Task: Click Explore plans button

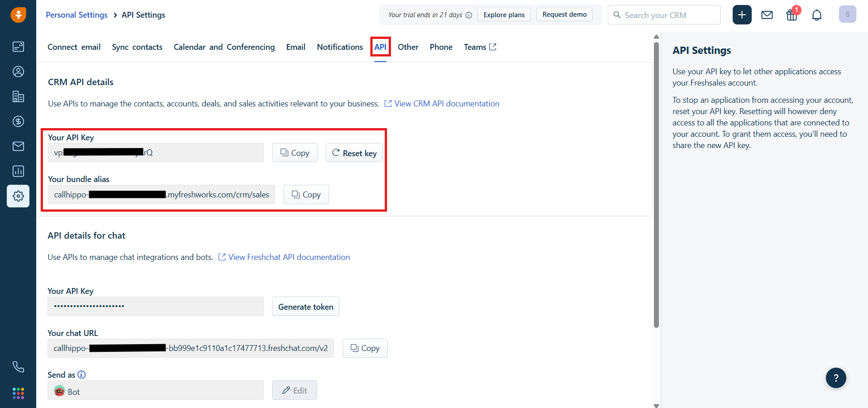Action: click(x=504, y=15)
